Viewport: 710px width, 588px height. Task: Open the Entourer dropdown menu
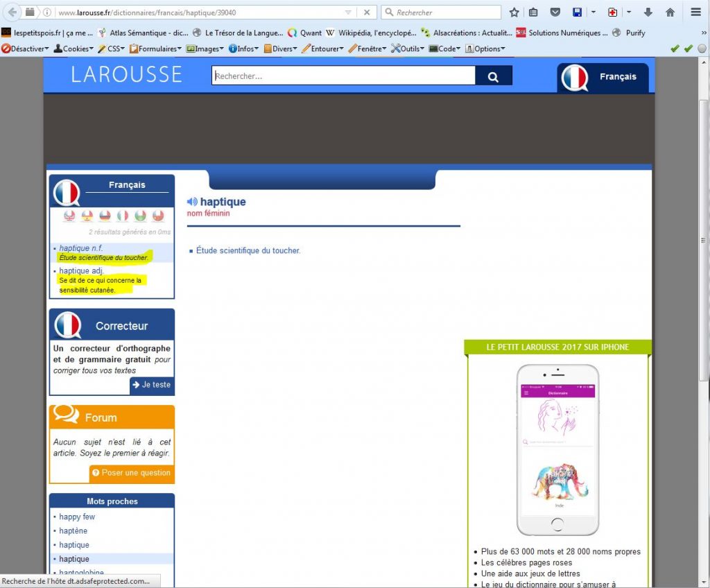322,49
